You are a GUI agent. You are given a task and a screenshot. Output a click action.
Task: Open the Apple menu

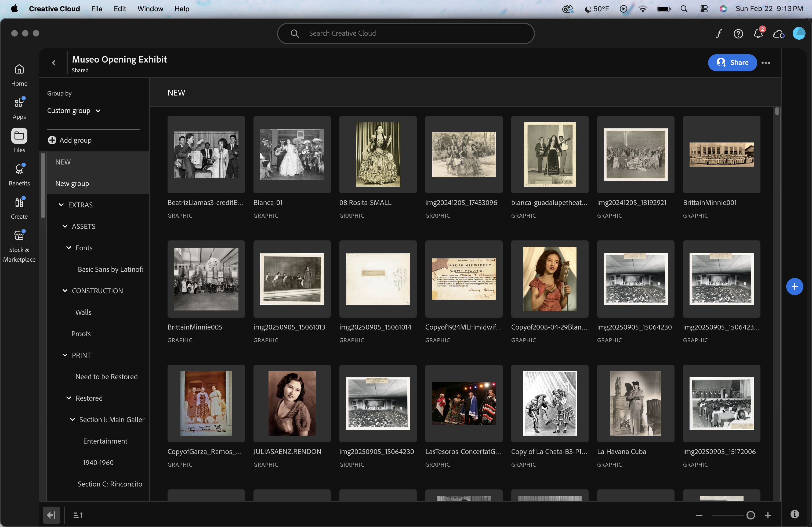pos(14,9)
